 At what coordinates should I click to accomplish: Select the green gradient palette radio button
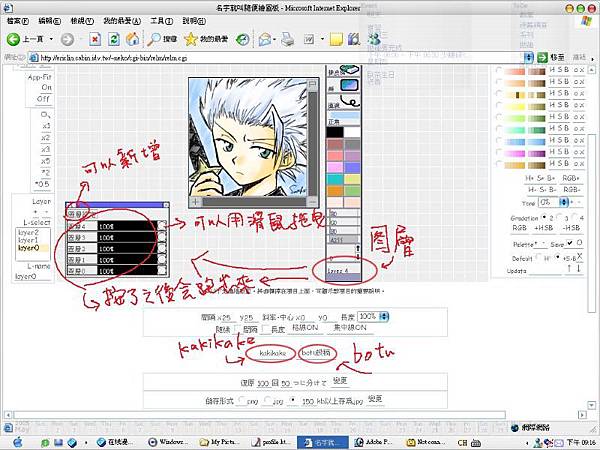pos(499,117)
